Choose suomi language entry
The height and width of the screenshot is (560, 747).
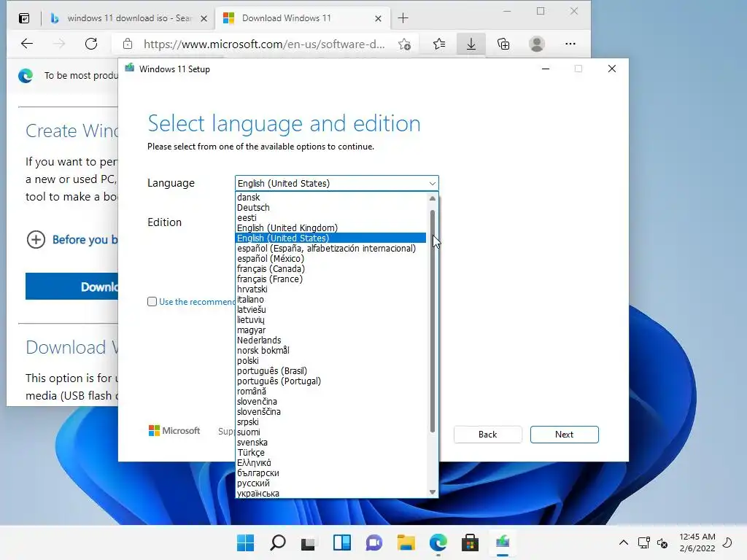331,432
